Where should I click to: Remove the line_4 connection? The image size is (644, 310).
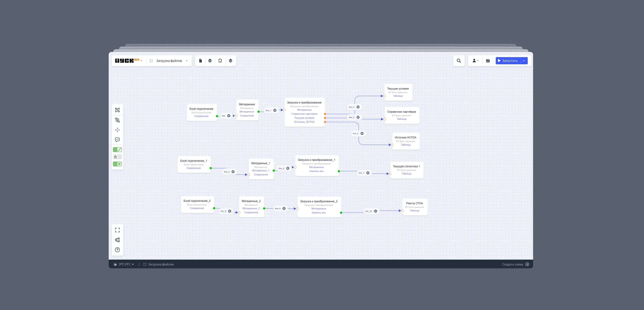coord(362,133)
